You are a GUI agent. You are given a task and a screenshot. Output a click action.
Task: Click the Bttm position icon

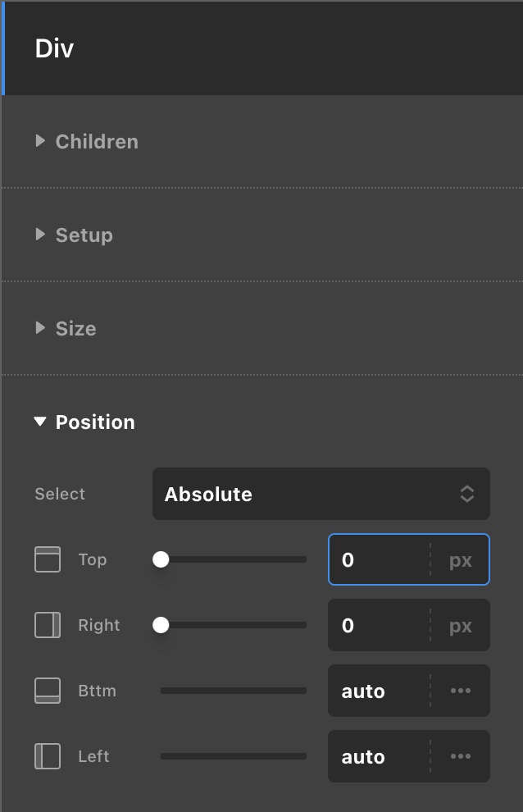pos(47,691)
